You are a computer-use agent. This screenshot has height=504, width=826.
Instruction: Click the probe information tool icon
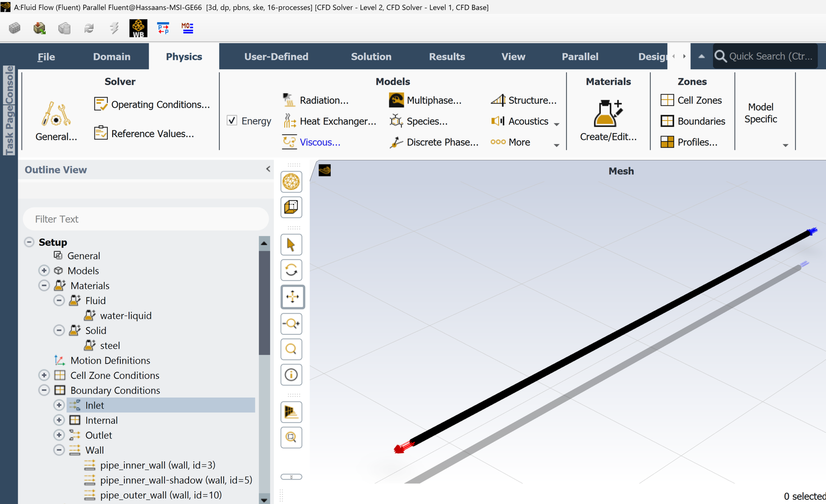[x=291, y=375]
